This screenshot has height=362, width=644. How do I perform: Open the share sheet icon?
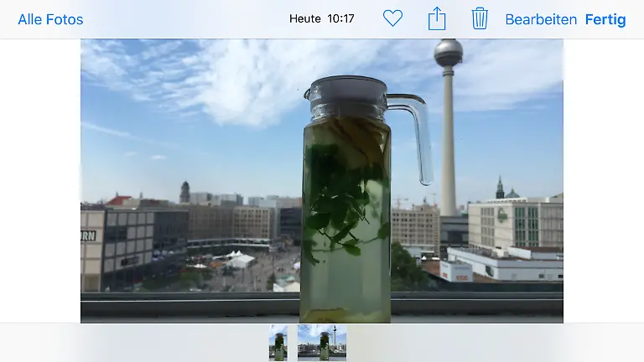coord(437,18)
